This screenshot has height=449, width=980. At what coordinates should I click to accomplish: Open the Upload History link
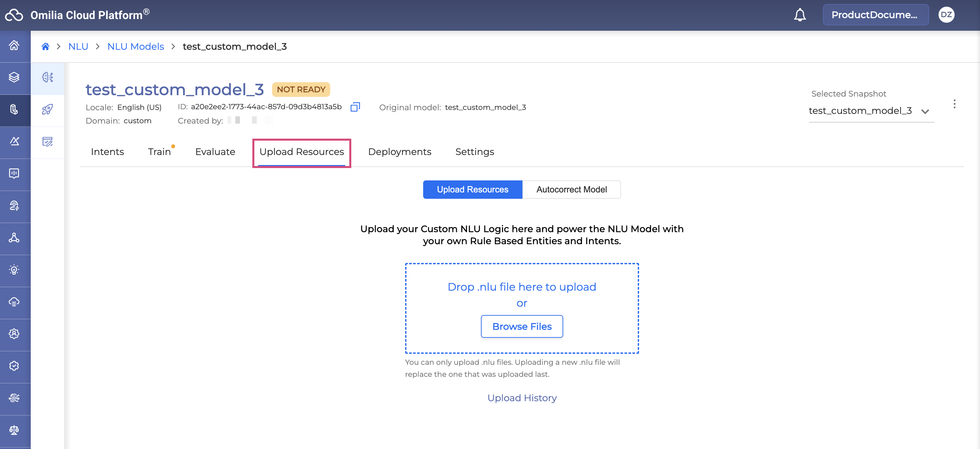(521, 398)
